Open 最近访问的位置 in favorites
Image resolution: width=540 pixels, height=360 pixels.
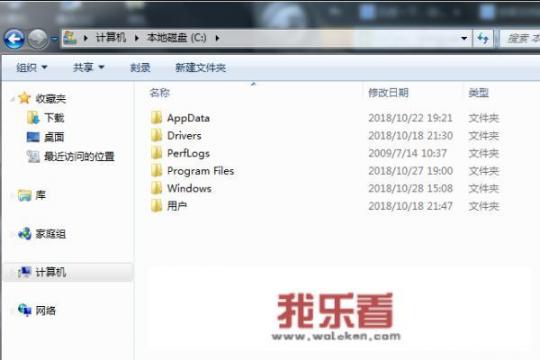pyautogui.click(x=79, y=156)
